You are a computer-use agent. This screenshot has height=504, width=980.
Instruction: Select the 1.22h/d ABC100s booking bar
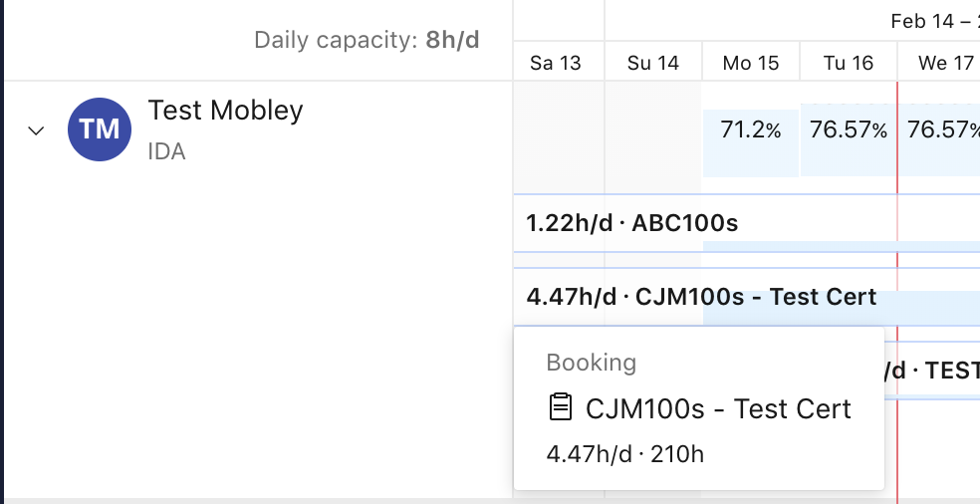[x=746, y=223]
